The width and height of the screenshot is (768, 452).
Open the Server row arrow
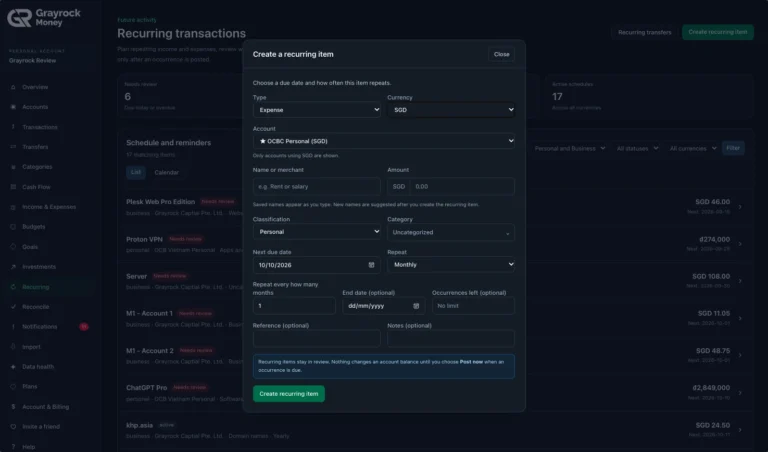740,281
